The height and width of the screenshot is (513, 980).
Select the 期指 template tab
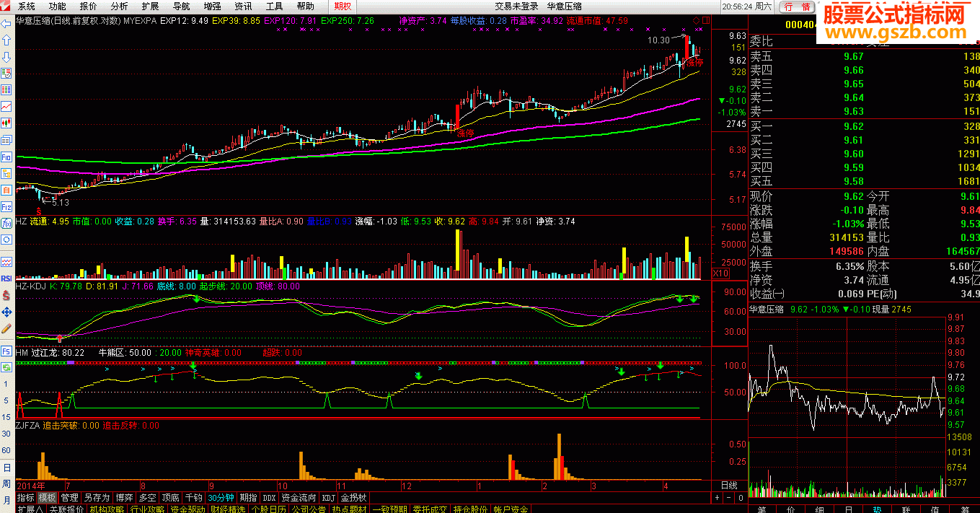248,498
